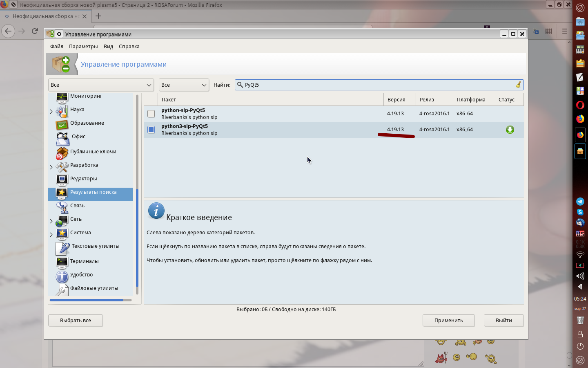Screen dimensions: 588x368
Task: Open the 'Параметры' menu
Action: tap(83, 46)
